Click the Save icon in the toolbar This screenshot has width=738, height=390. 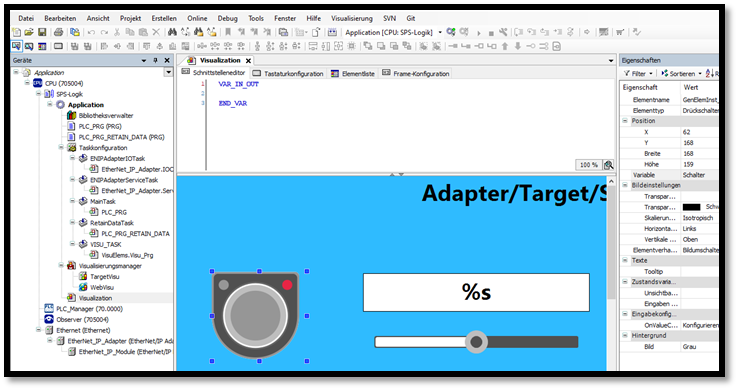pyautogui.click(x=42, y=32)
